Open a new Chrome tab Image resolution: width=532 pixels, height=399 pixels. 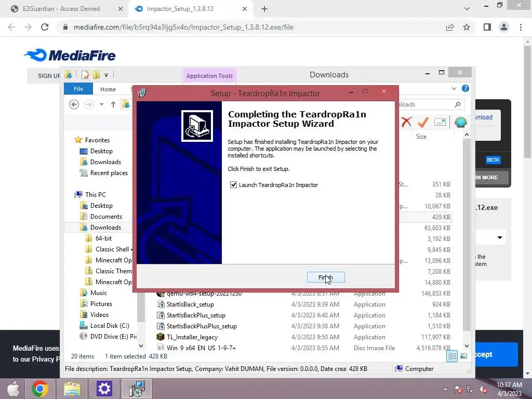[x=264, y=9]
